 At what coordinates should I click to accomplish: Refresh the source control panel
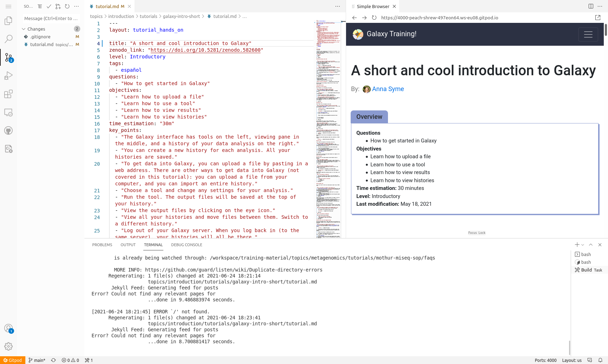67,6
